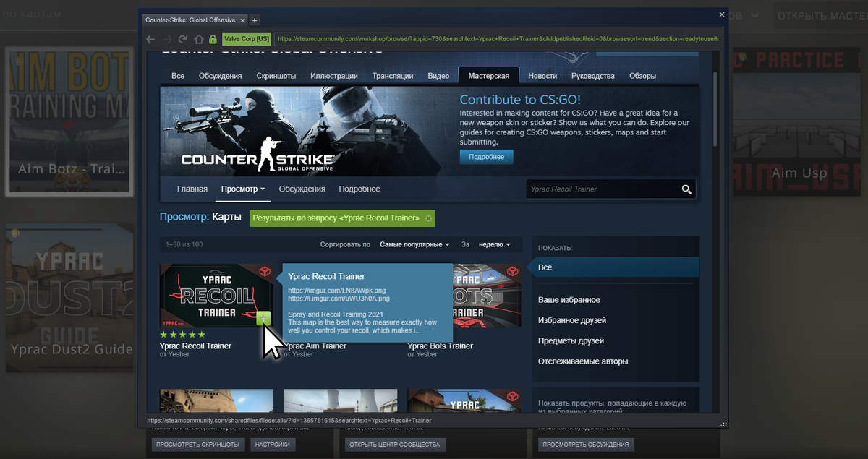Click the green lock icon next to Valve Corp
Image resolution: width=868 pixels, height=459 pixels.
(x=213, y=38)
